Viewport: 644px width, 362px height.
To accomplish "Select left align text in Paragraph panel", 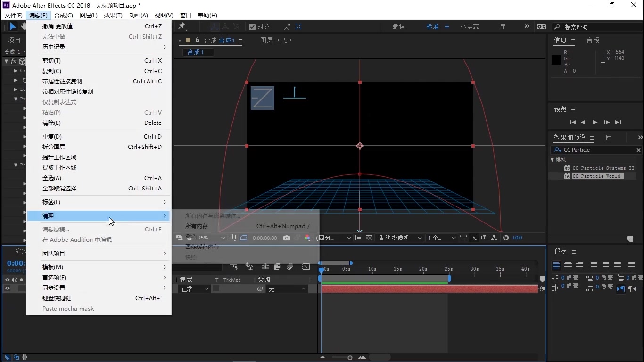I will pos(556,265).
